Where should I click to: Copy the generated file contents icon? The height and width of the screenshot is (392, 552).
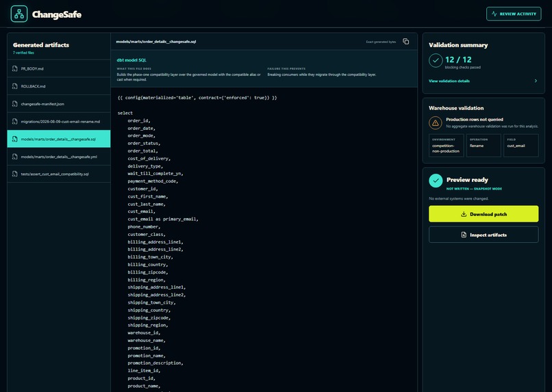(406, 42)
